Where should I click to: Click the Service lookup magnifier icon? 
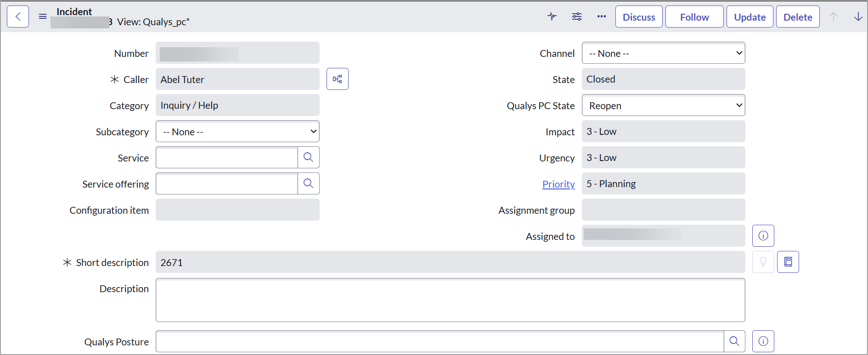click(x=309, y=158)
